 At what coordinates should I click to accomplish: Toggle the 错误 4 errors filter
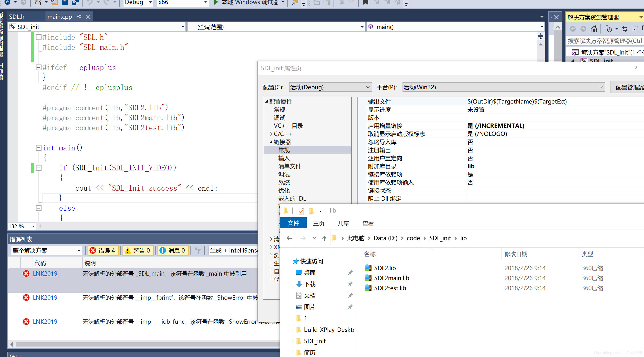click(103, 250)
